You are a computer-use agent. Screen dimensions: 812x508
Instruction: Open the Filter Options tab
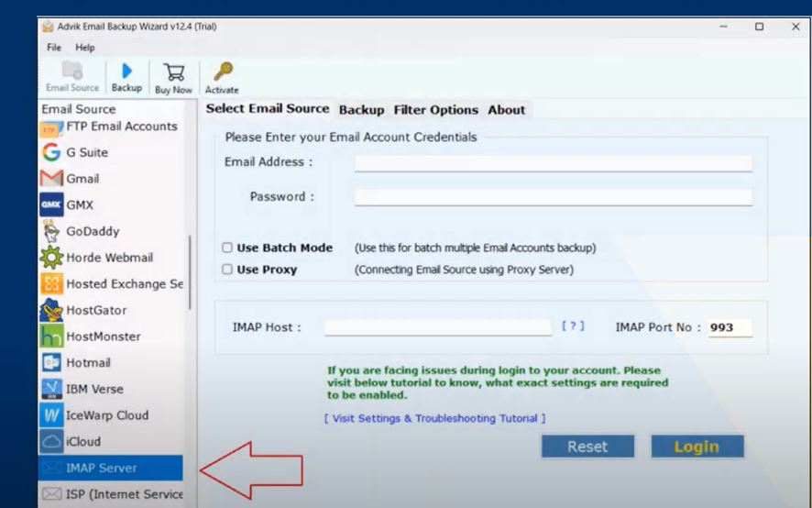(x=435, y=110)
